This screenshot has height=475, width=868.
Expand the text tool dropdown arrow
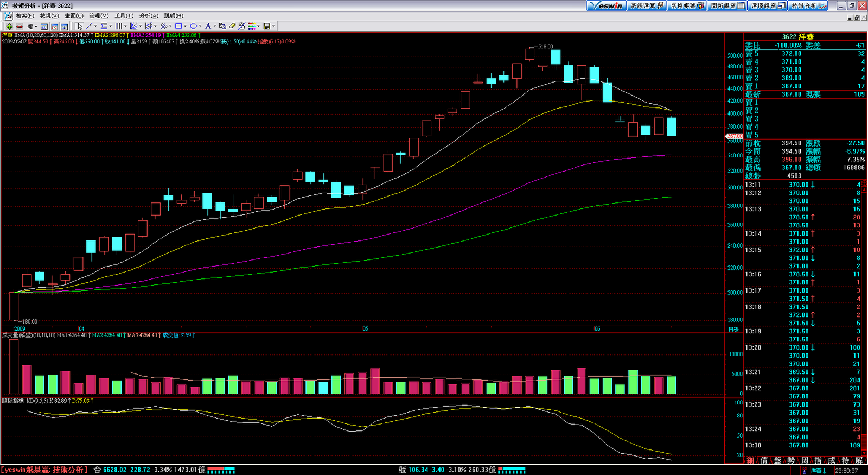pyautogui.click(x=215, y=26)
